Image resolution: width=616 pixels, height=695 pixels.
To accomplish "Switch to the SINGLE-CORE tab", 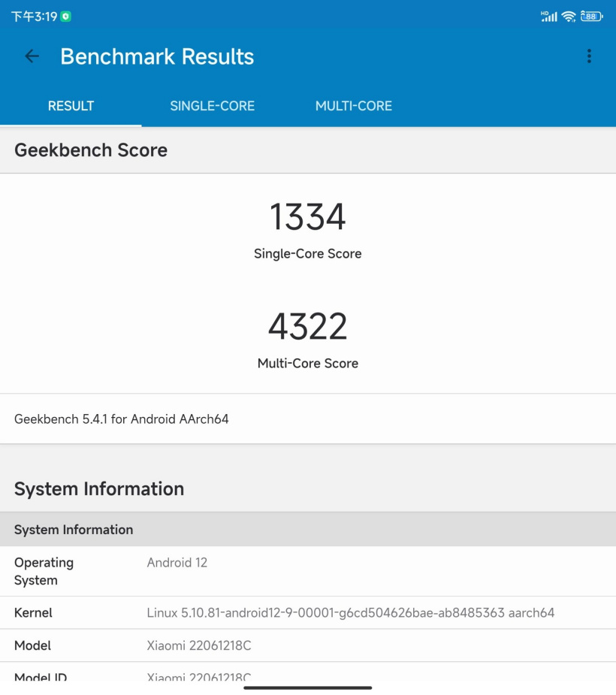I will pyautogui.click(x=213, y=106).
